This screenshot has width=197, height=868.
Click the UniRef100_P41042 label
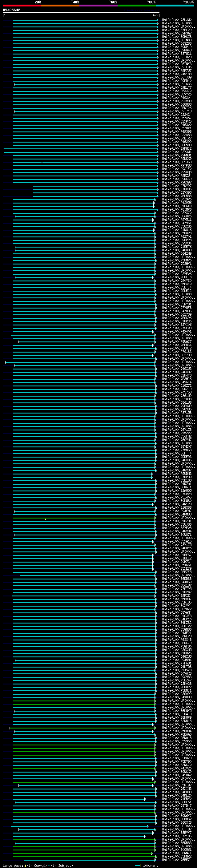[177, 775]
